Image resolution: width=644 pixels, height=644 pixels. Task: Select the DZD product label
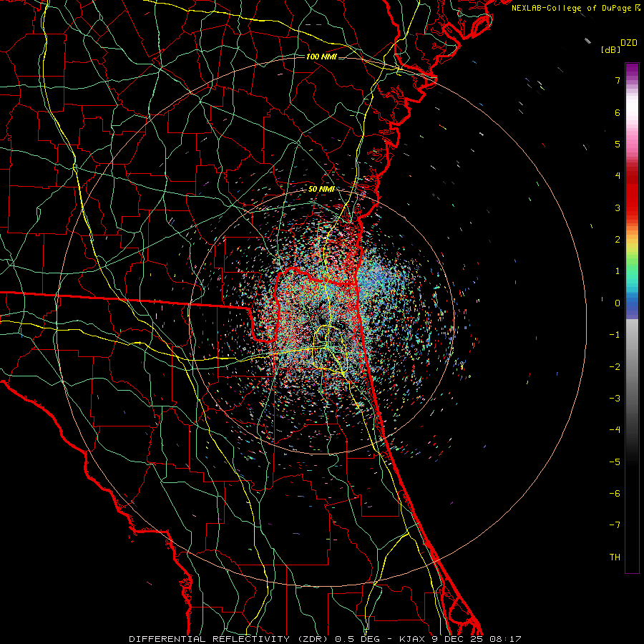[629, 43]
